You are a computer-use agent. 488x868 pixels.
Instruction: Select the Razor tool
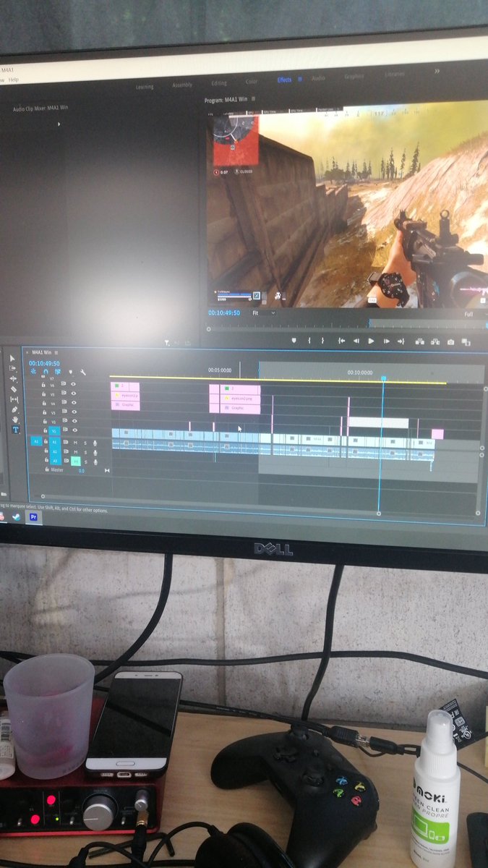click(14, 389)
